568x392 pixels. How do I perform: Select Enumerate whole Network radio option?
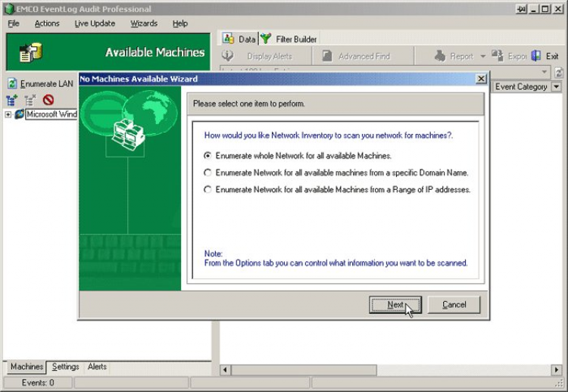tap(208, 156)
